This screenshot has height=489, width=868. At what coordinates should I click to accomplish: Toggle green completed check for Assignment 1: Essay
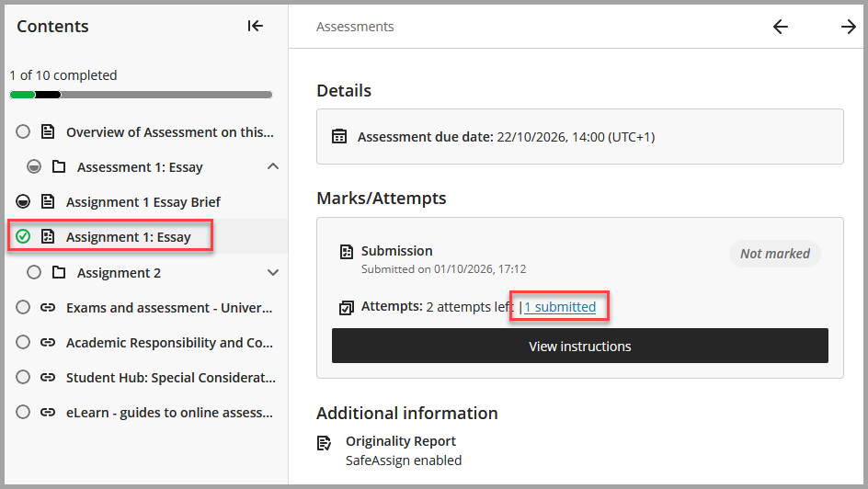pos(23,236)
